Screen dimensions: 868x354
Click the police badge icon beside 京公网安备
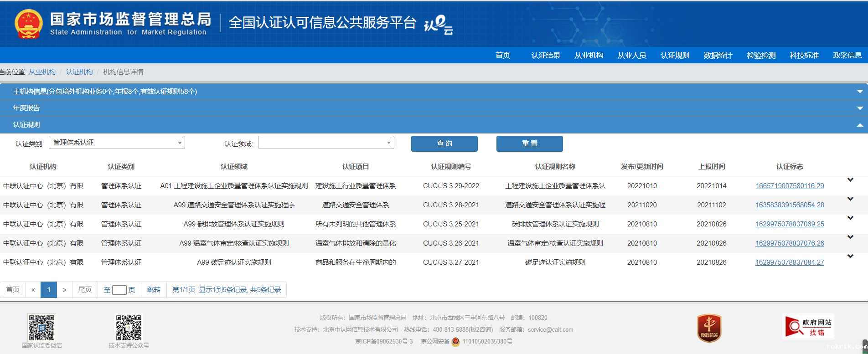tap(455, 342)
